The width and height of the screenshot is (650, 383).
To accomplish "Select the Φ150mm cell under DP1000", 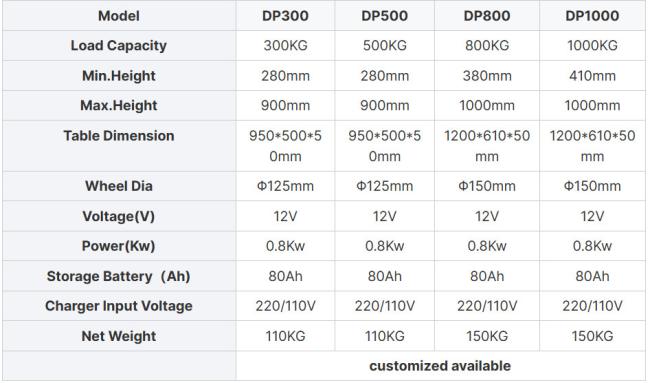I will coord(592,186).
